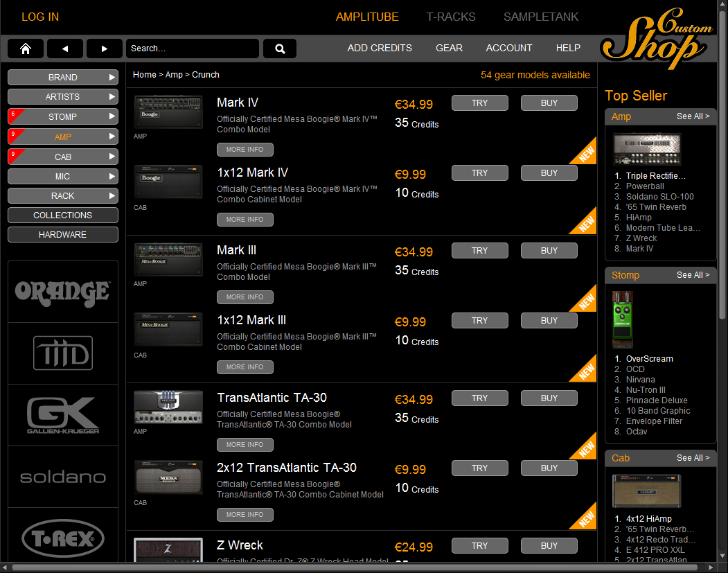The image size is (728, 573).
Task: See all top seller Amps
Action: pyautogui.click(x=693, y=116)
